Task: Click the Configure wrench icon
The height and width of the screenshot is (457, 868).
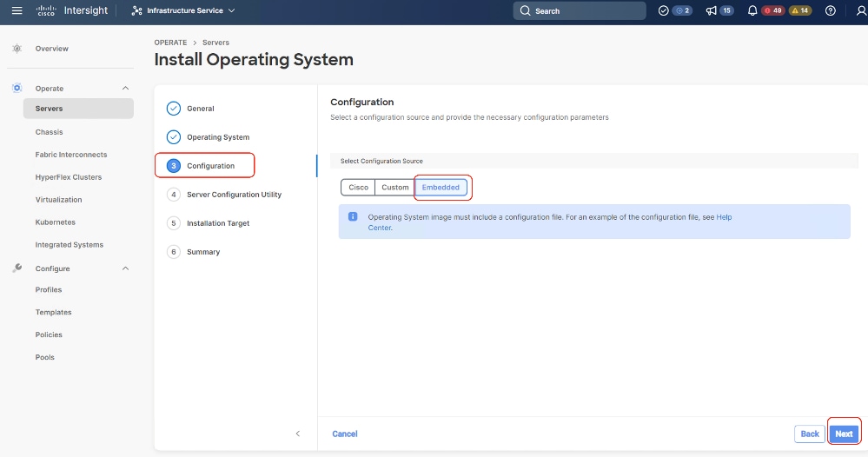Action: pyautogui.click(x=17, y=268)
